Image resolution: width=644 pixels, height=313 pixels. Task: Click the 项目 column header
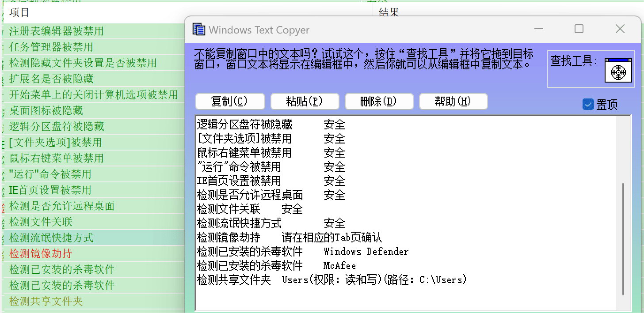[x=19, y=13]
